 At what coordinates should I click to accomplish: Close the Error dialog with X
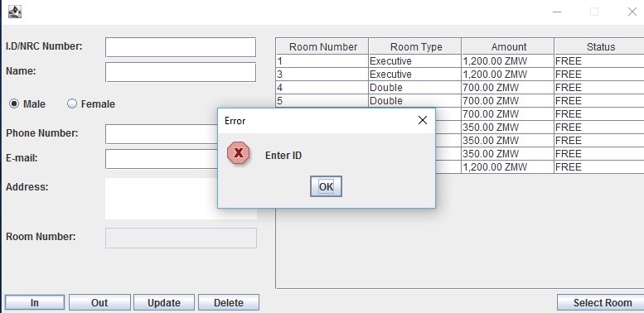click(422, 120)
